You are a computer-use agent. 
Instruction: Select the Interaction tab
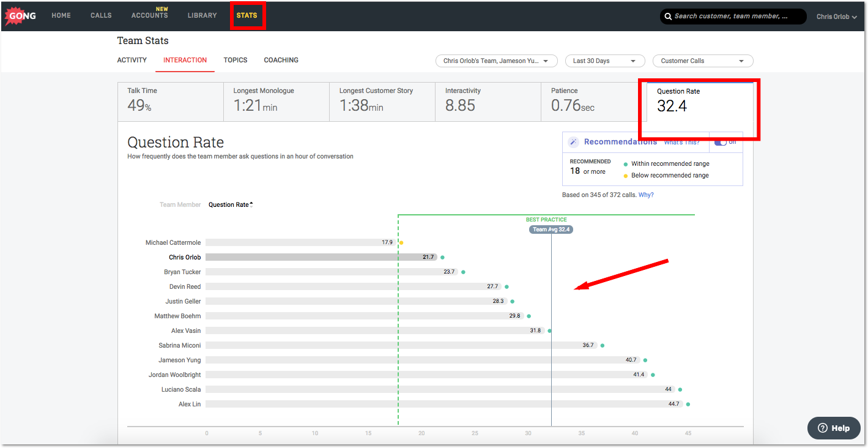click(x=185, y=60)
